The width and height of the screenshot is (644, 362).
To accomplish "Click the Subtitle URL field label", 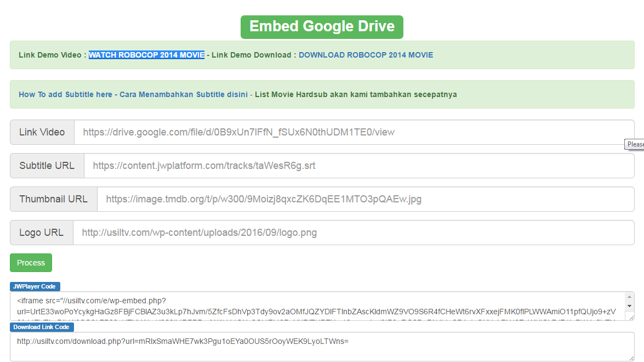I will tap(47, 166).
